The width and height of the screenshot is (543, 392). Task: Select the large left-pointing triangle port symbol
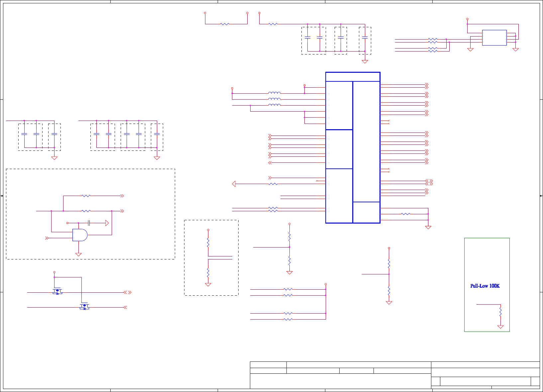(x=234, y=184)
